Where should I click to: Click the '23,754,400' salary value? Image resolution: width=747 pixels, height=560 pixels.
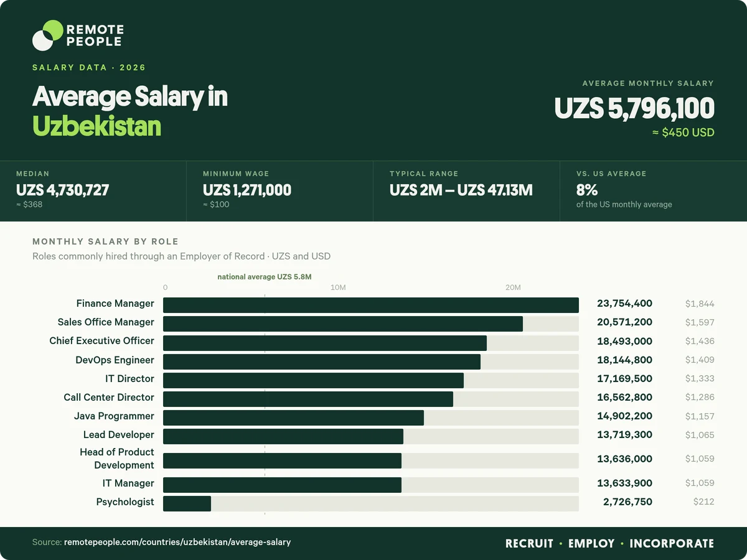[624, 304]
